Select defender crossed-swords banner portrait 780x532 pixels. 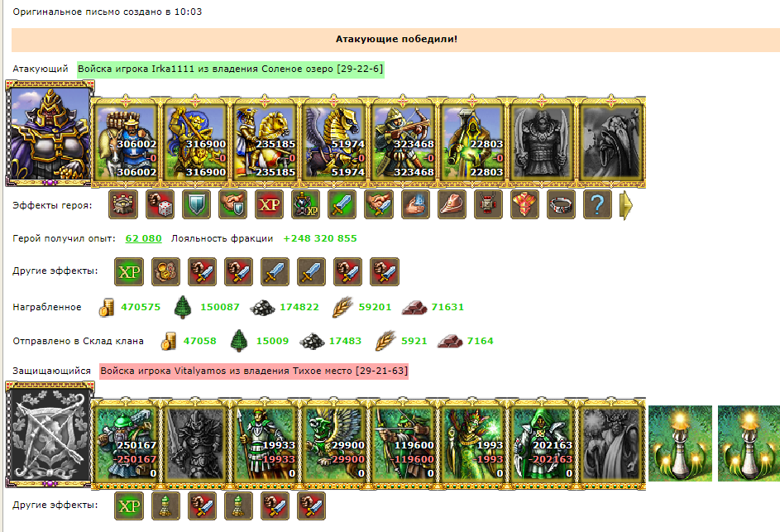point(50,435)
